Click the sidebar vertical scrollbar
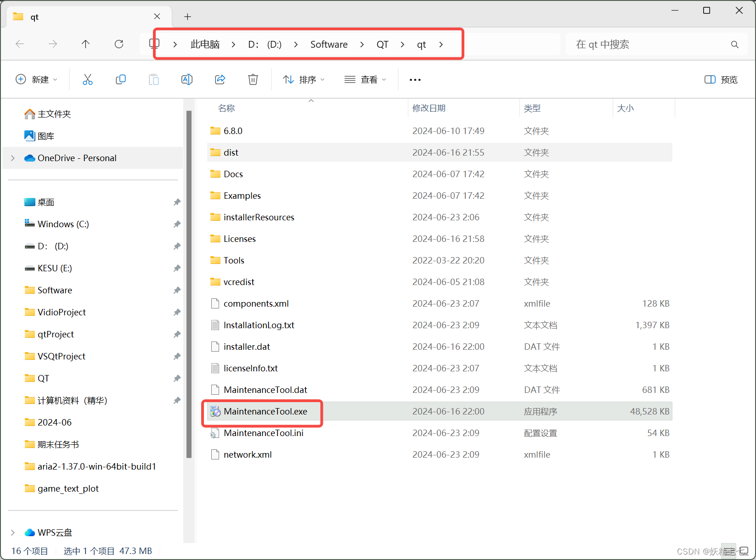Screen dimensions: 756x560 coord(189,284)
